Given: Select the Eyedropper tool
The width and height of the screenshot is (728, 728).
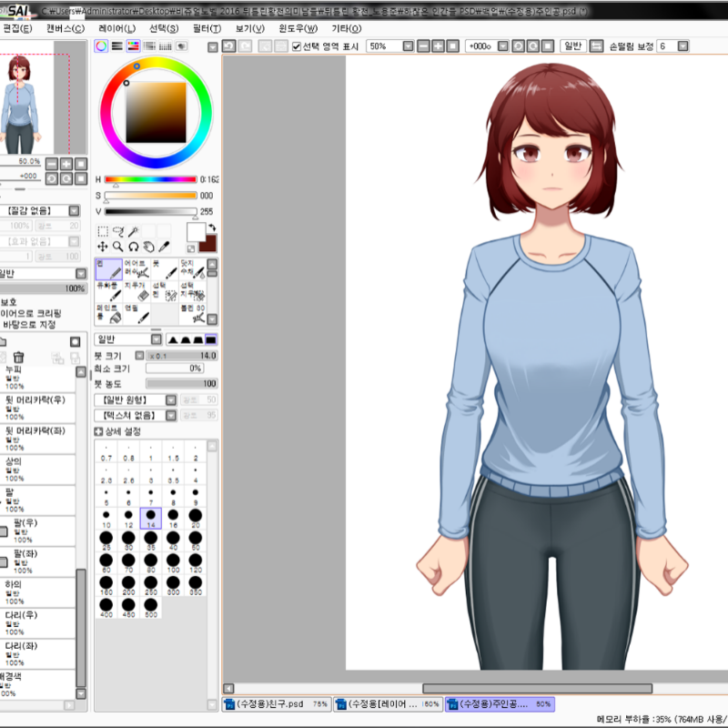Looking at the screenshot, I should coord(165,246).
